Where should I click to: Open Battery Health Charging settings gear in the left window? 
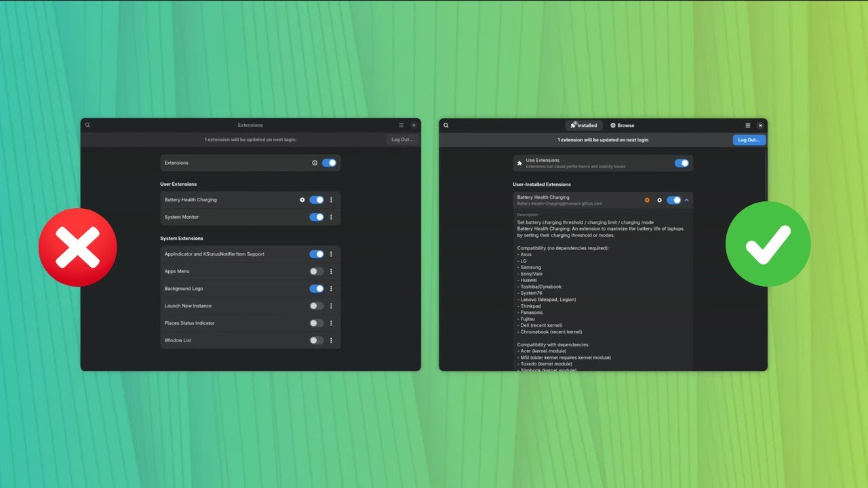pyautogui.click(x=302, y=200)
